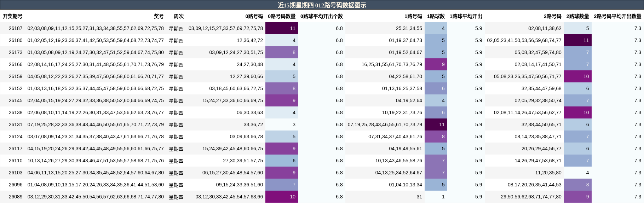Click 0路 count 3 in row 26131

pos(282,124)
